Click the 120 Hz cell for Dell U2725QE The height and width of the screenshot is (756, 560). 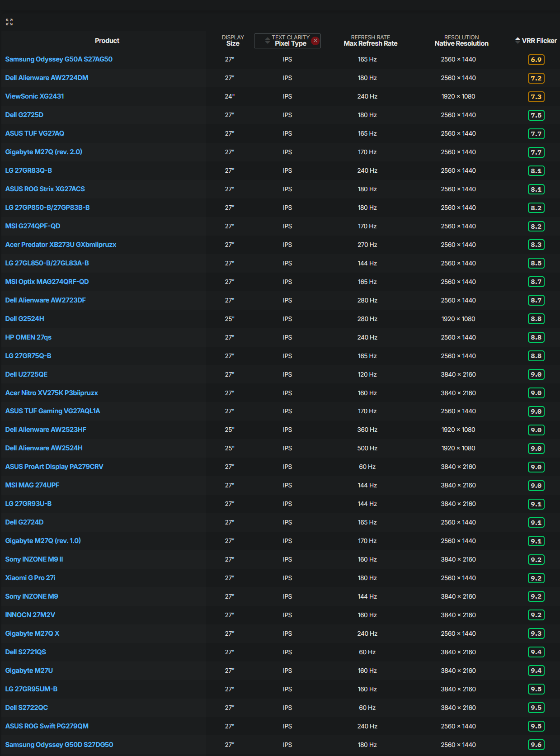(x=367, y=374)
